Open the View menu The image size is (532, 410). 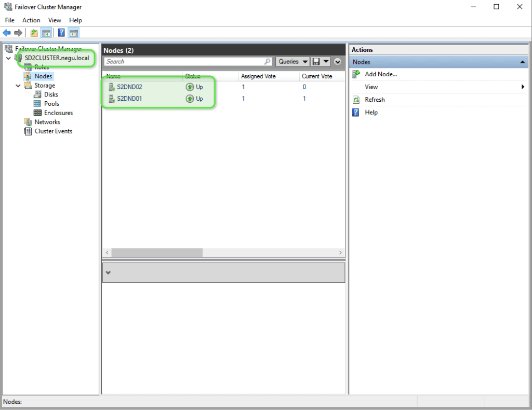click(x=55, y=20)
